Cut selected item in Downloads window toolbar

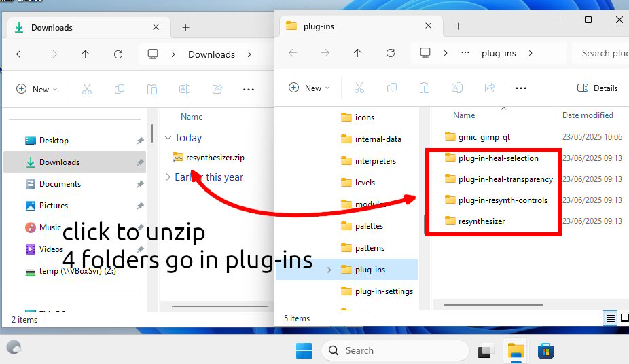pos(87,89)
